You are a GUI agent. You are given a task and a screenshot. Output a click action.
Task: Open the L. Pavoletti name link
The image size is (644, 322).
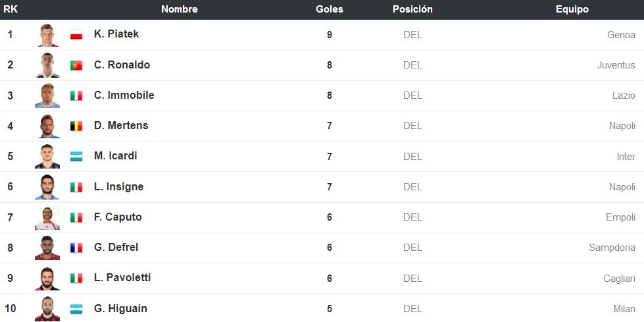tap(122, 278)
